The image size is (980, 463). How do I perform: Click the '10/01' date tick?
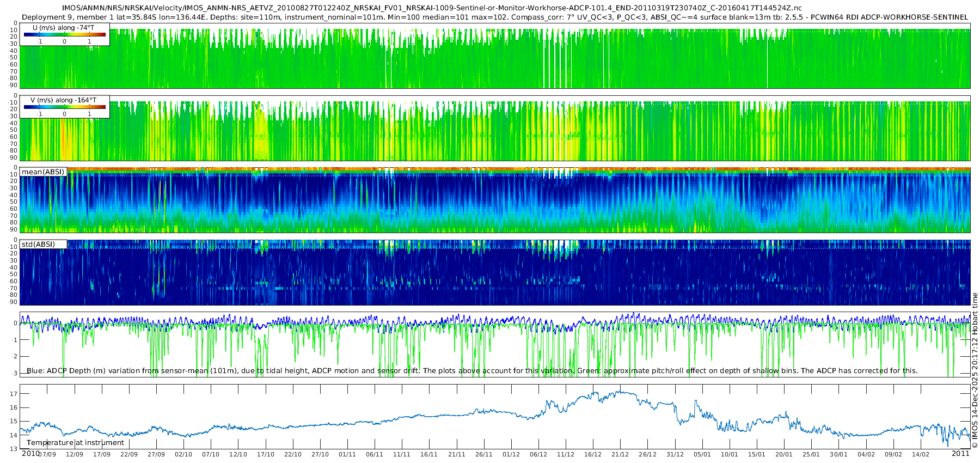(x=730, y=454)
